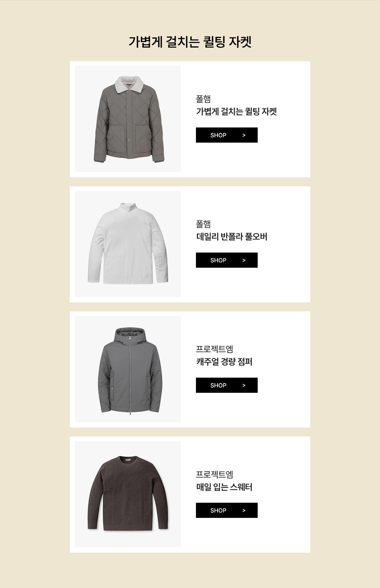
Task: Select the product title 가볍게 걸치는 퀼팅 자켓 in the first card
Action: tap(237, 112)
